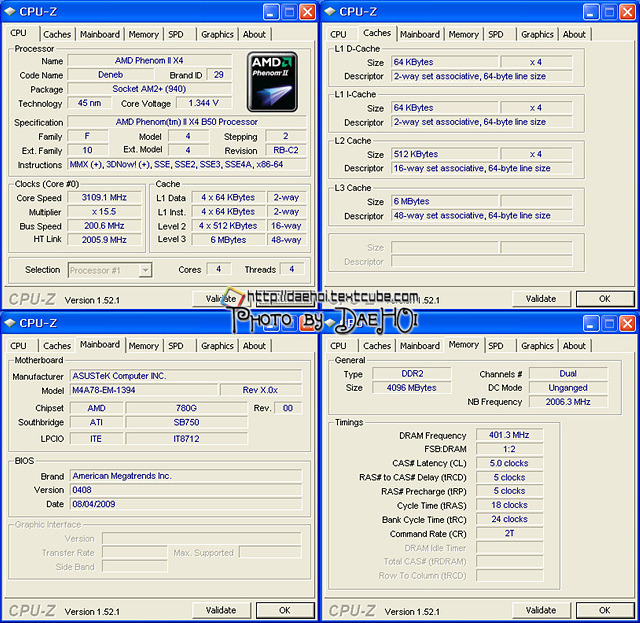Click the Socket AM2+ (940) package value
The image size is (640, 623).
pyautogui.click(x=149, y=89)
